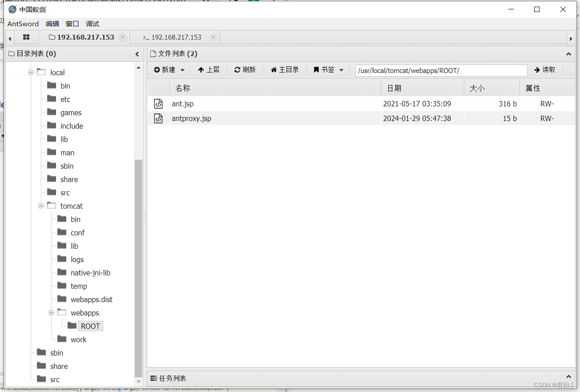Screen dimensions: 580x392
Task: Click the bin folder icon under local
Action: pos(52,85)
